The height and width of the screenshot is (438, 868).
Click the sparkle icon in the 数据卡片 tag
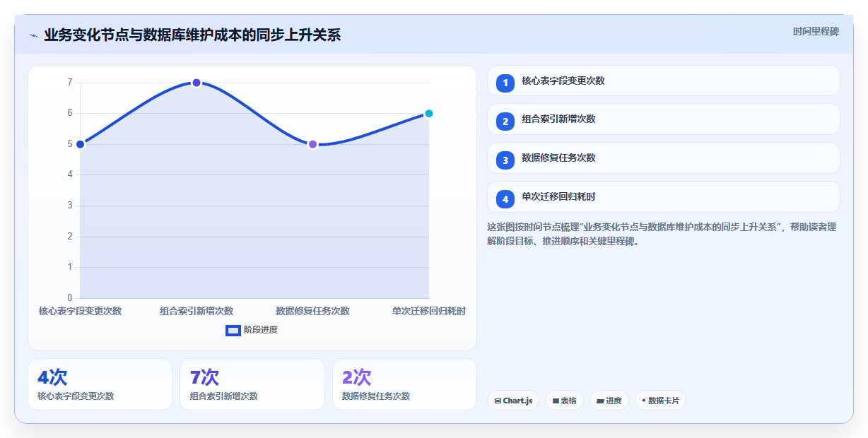643,401
